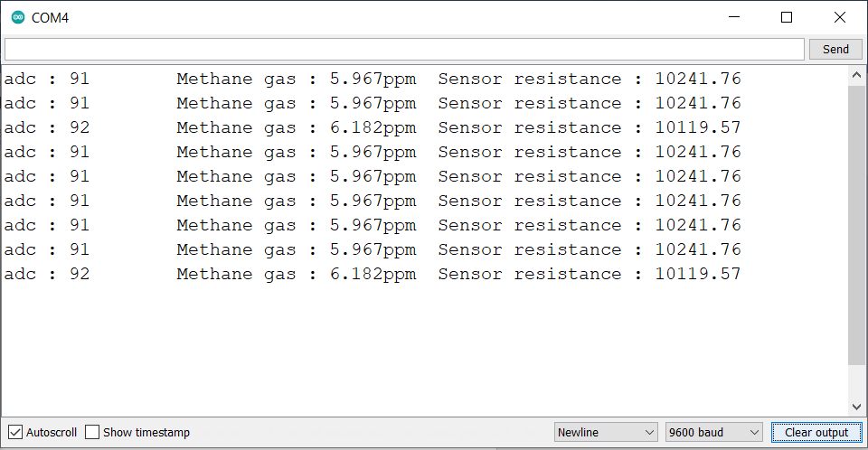Open the 9600 baud rate dropdown
The height and width of the screenshot is (450, 868).
713,432
